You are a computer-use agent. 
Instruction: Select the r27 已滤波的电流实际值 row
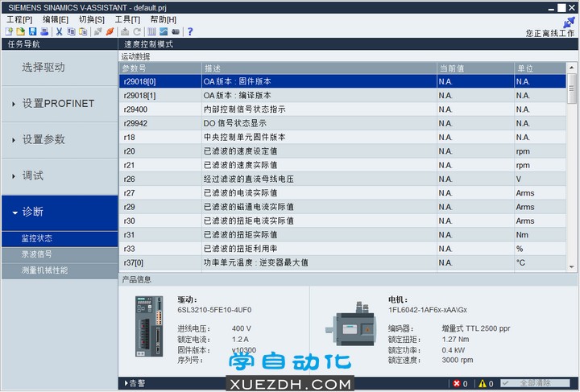[x=342, y=193]
